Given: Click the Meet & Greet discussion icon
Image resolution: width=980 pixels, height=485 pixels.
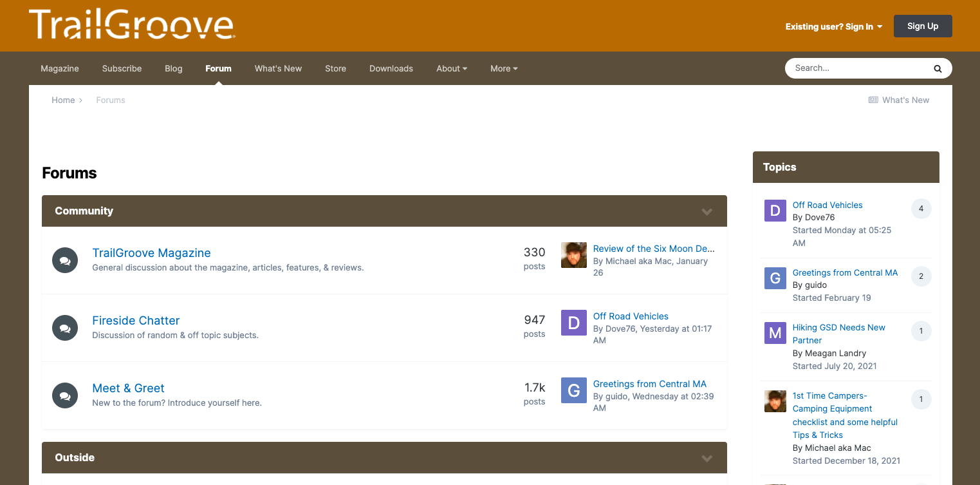Looking at the screenshot, I should [64, 395].
